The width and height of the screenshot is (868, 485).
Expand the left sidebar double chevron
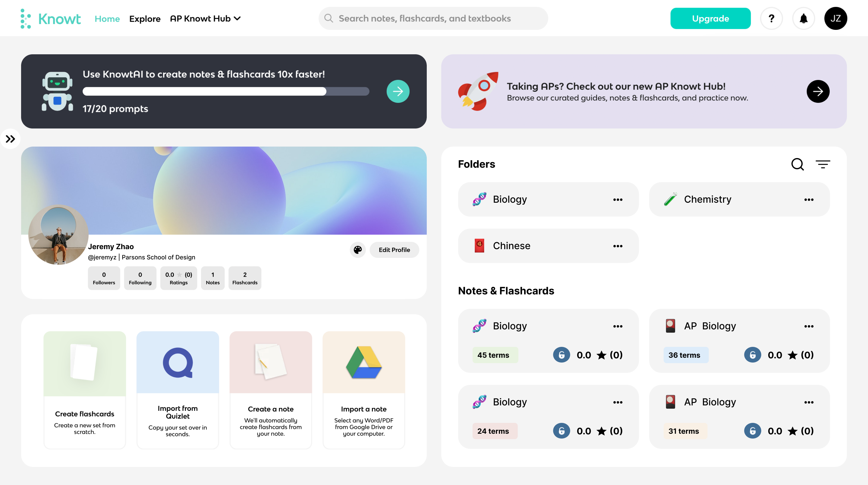(x=11, y=139)
